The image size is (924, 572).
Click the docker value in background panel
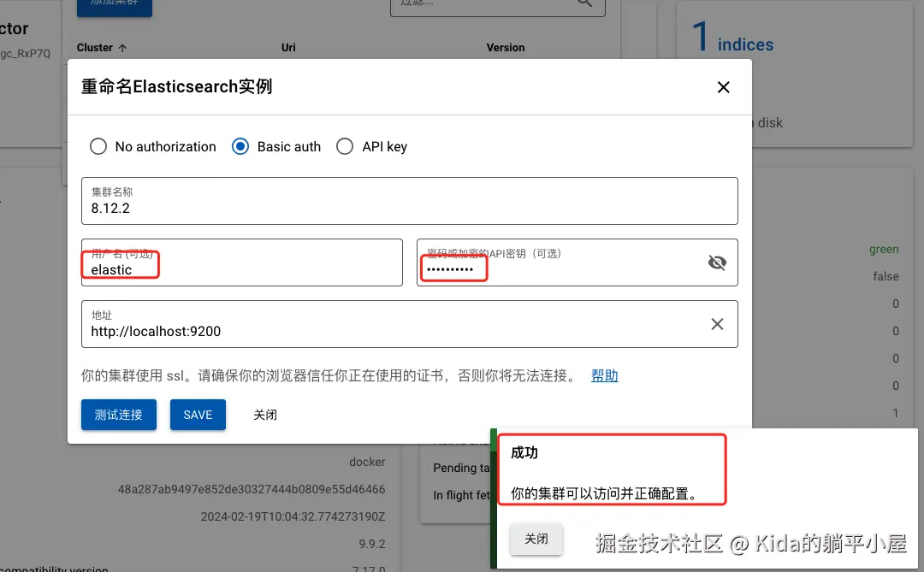pyautogui.click(x=367, y=462)
